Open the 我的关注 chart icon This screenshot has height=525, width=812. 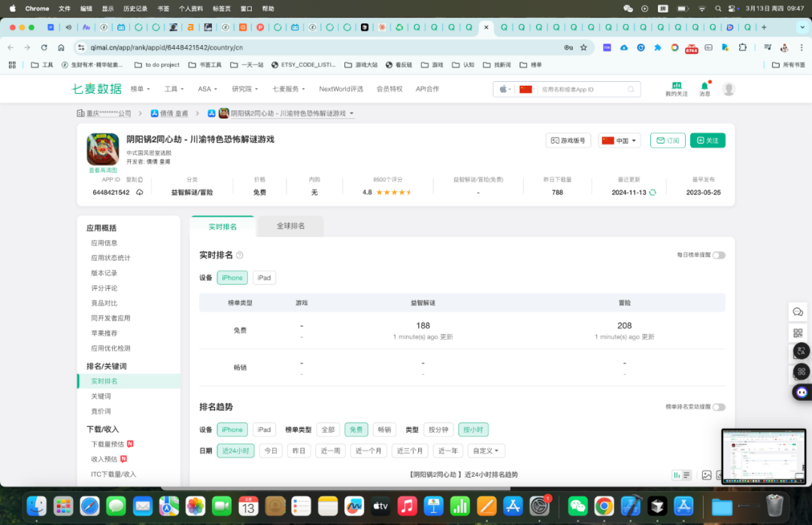677,86
